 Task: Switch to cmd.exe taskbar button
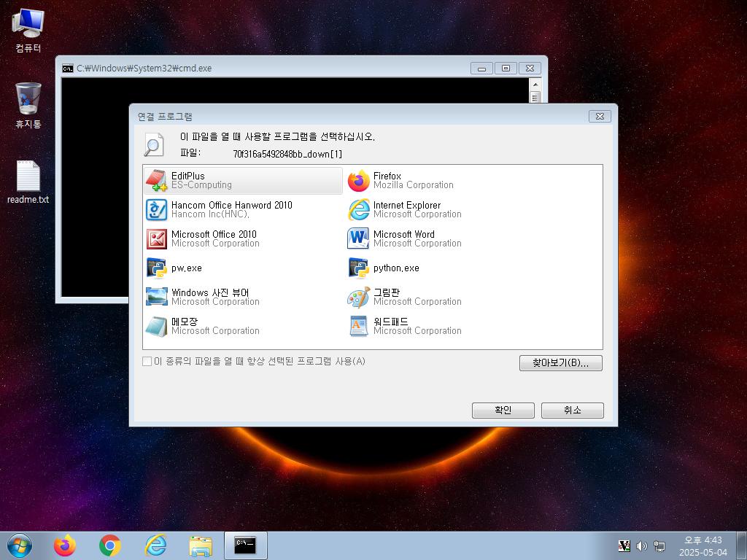[x=245, y=545]
